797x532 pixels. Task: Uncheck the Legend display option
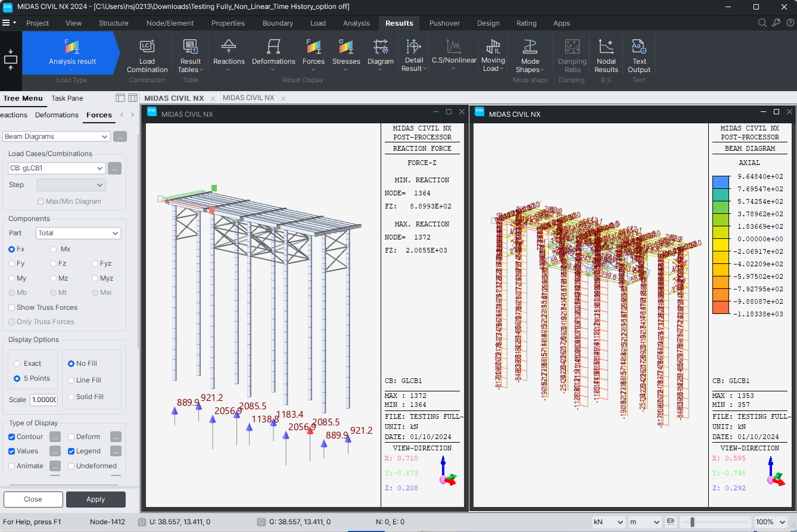click(71, 452)
